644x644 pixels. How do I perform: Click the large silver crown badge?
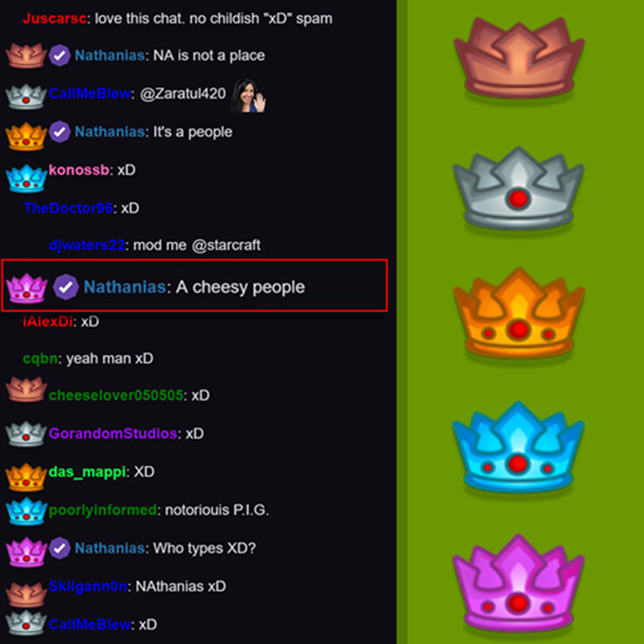pyautogui.click(x=518, y=188)
